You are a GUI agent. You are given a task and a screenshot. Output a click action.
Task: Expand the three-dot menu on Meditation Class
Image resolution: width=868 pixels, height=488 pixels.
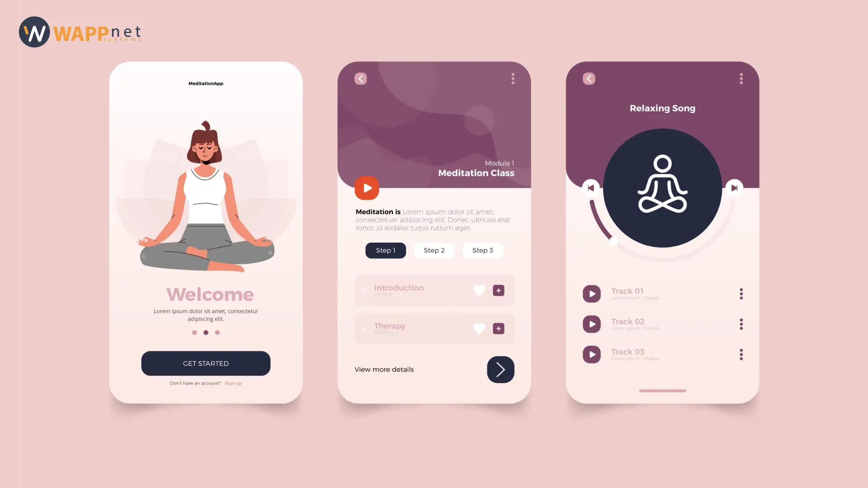(x=512, y=78)
